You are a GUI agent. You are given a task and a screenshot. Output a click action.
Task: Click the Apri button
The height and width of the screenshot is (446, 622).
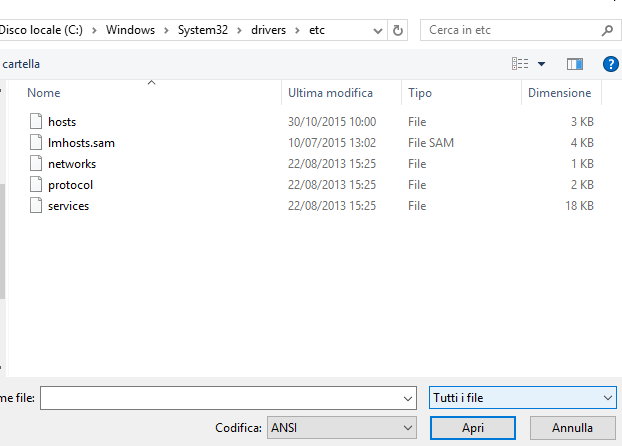tap(473, 428)
